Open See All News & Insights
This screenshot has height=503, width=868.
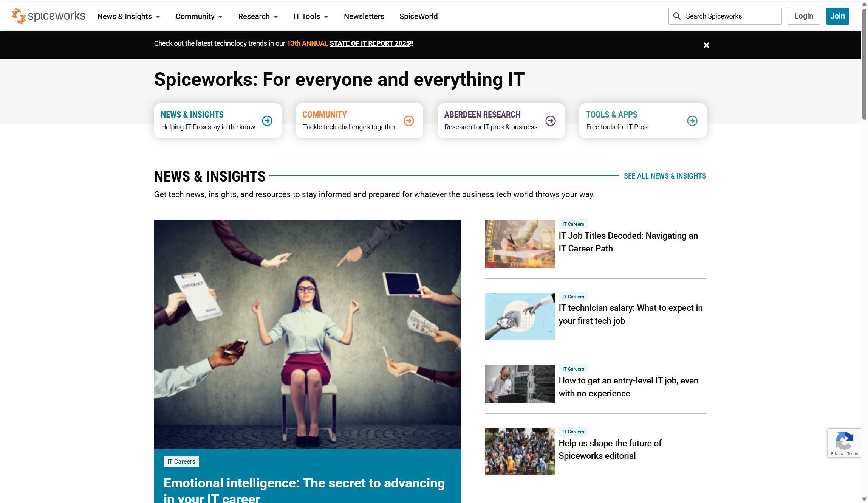point(664,176)
